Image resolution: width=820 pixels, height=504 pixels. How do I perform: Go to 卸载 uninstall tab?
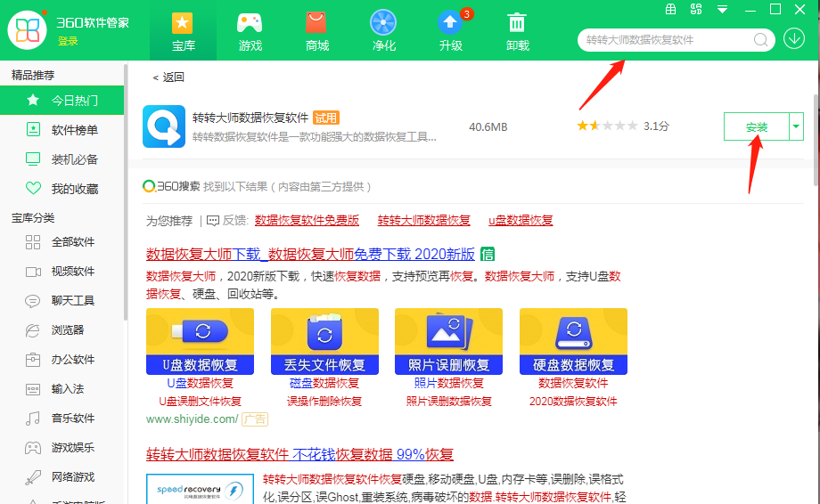click(517, 30)
